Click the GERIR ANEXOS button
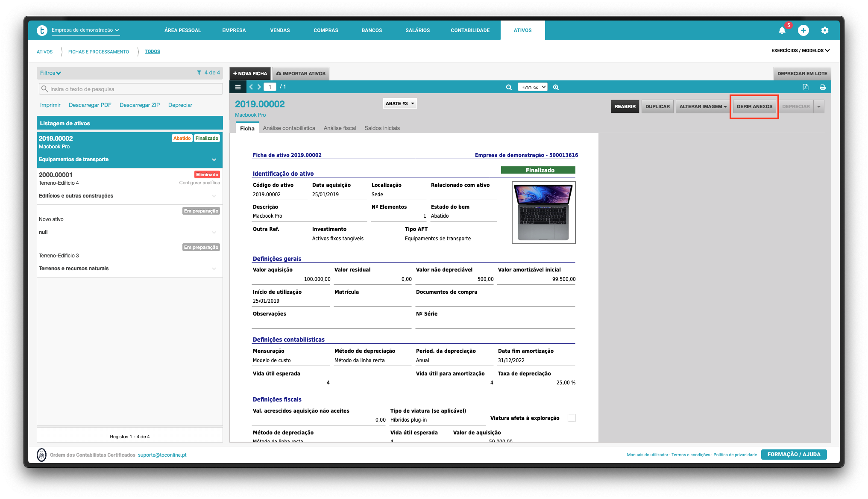 (x=754, y=106)
